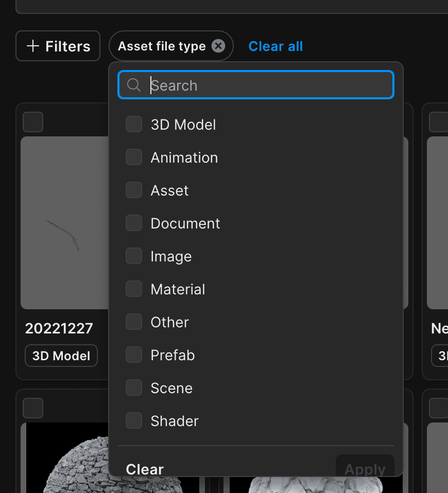
Task: Enable the Asset file type checkbox
Action: click(133, 190)
